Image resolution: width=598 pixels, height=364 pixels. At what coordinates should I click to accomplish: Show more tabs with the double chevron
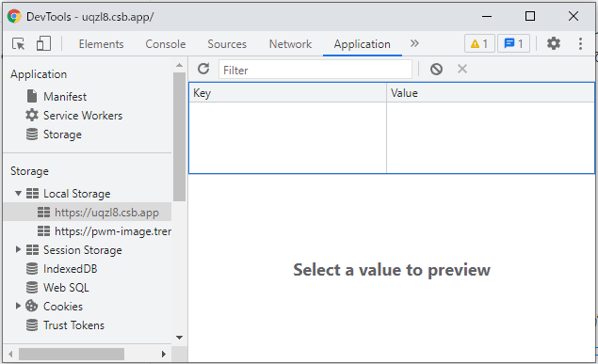click(x=414, y=43)
